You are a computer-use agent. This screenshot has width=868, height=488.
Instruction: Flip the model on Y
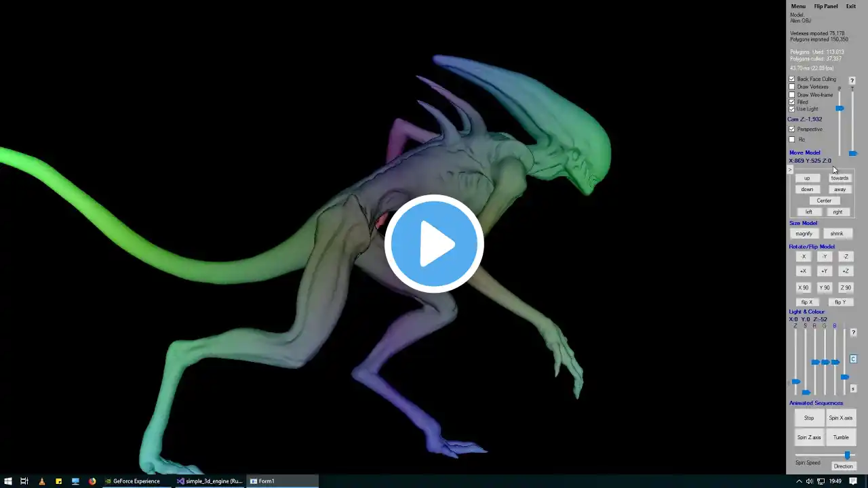pyautogui.click(x=840, y=302)
